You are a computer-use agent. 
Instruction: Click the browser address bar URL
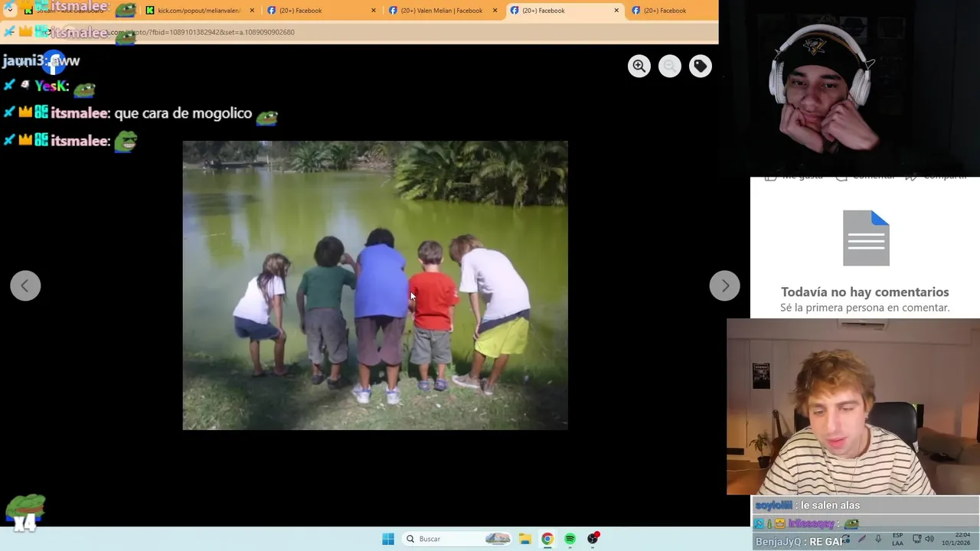(x=201, y=32)
